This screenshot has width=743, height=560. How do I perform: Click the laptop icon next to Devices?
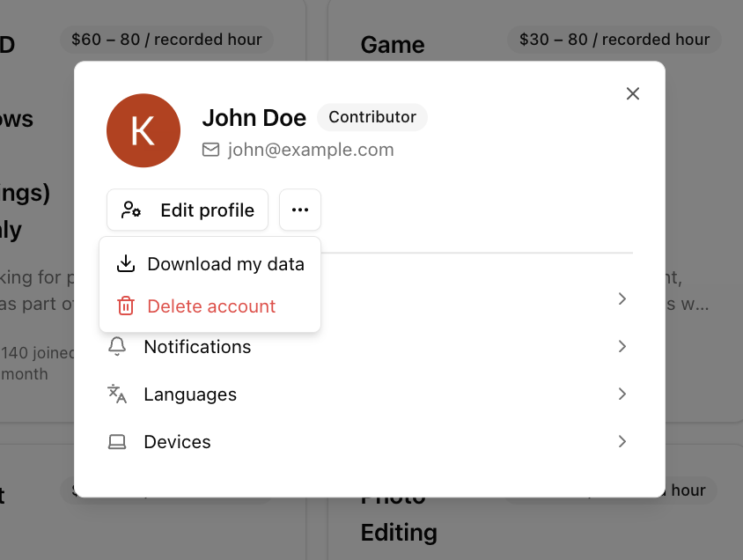pos(117,441)
